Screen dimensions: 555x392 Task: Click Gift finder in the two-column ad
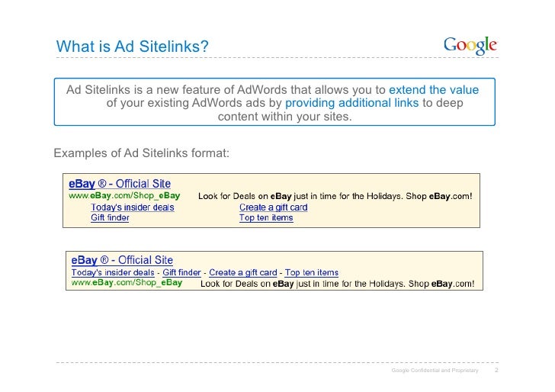(110, 217)
